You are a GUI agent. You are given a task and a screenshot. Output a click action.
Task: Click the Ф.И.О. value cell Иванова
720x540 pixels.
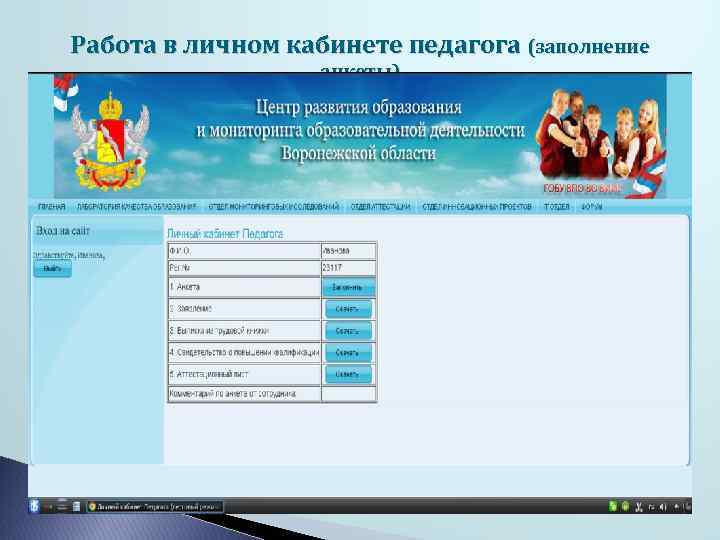pos(349,251)
